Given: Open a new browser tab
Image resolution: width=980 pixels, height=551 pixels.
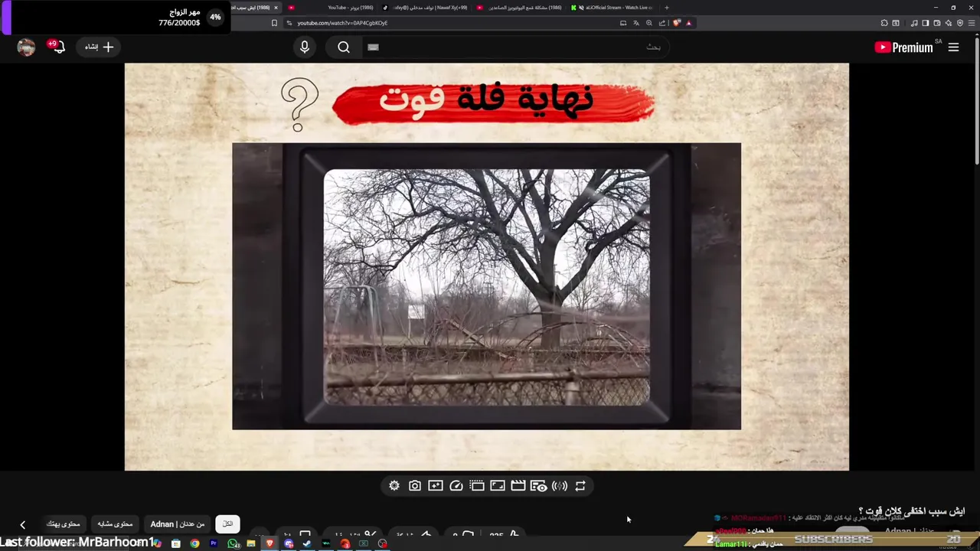Looking at the screenshot, I should coord(667,8).
